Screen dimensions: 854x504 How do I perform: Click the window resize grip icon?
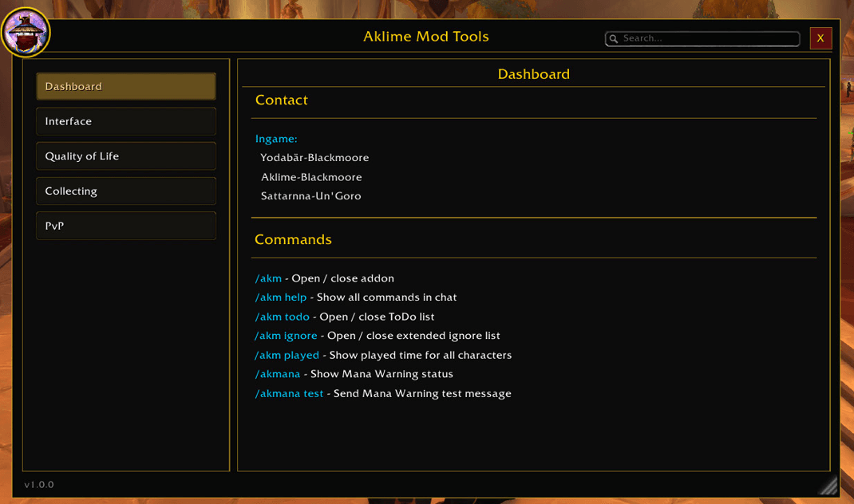[x=828, y=485]
